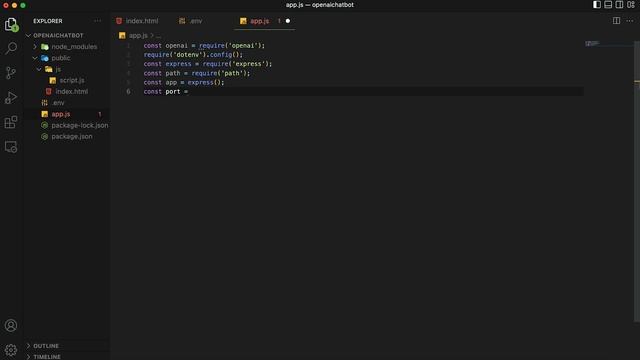The width and height of the screenshot is (640, 360).
Task: Click the public folder icon
Action: [x=45, y=58]
